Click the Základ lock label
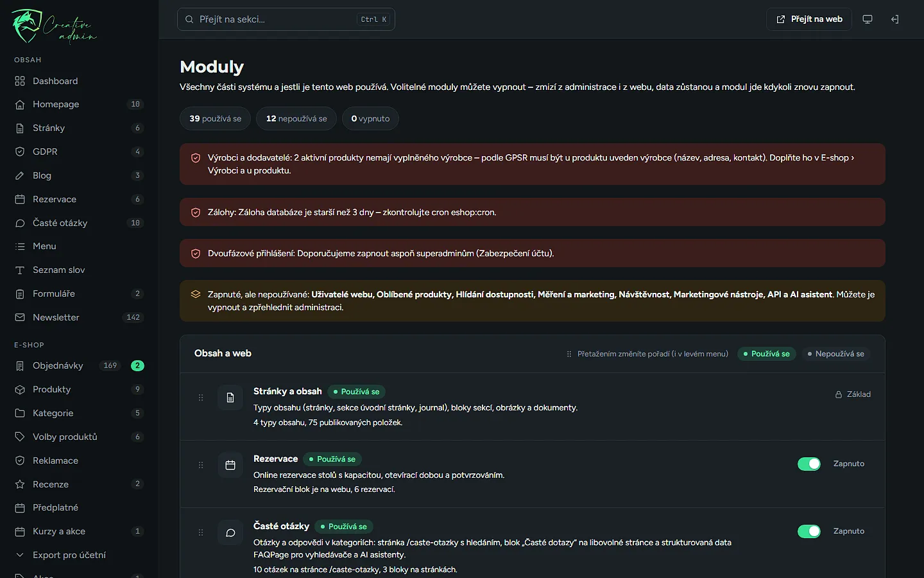The width and height of the screenshot is (924, 578). [x=853, y=394]
